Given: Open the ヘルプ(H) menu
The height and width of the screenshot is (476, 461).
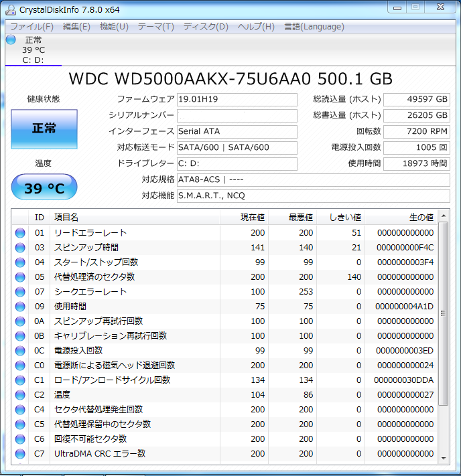Looking at the screenshot, I should coord(256,27).
